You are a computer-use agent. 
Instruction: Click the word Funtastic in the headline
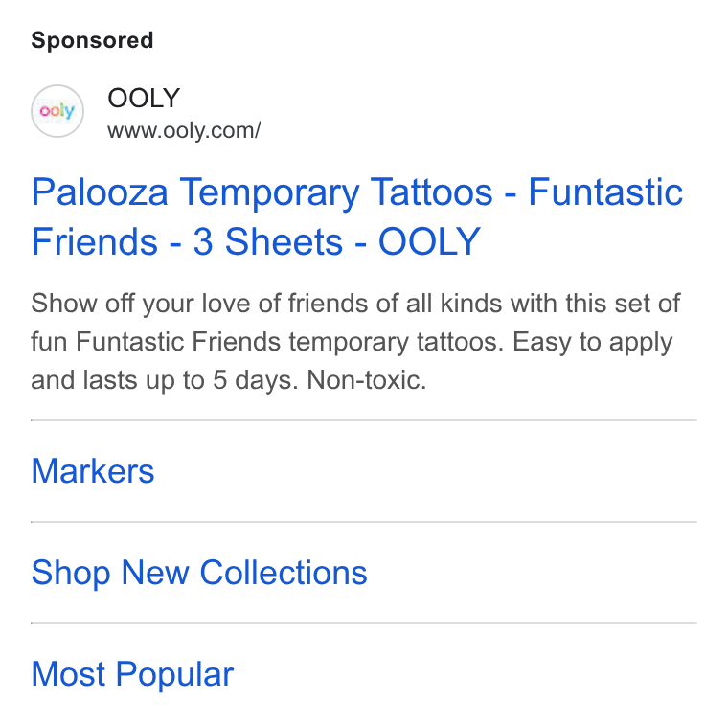coord(605,192)
